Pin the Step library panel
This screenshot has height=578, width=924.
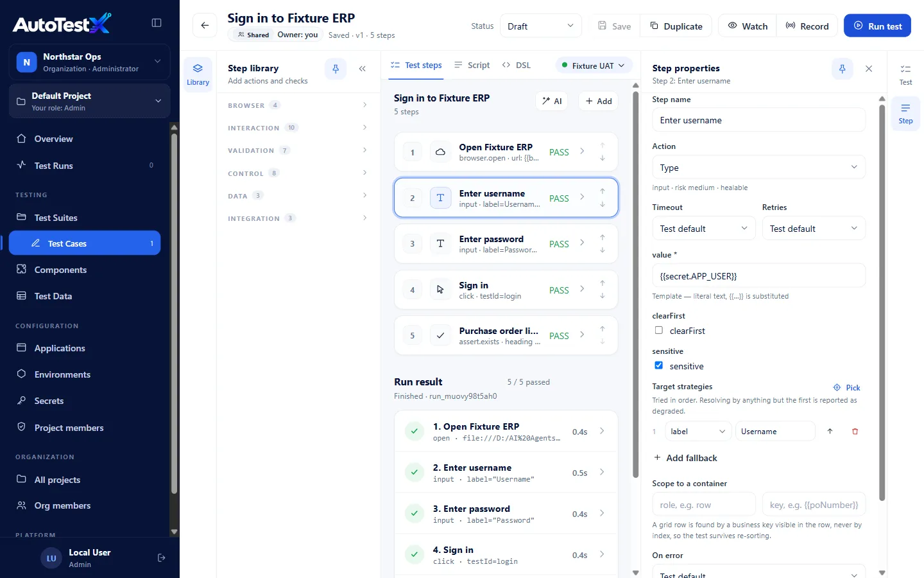point(336,69)
